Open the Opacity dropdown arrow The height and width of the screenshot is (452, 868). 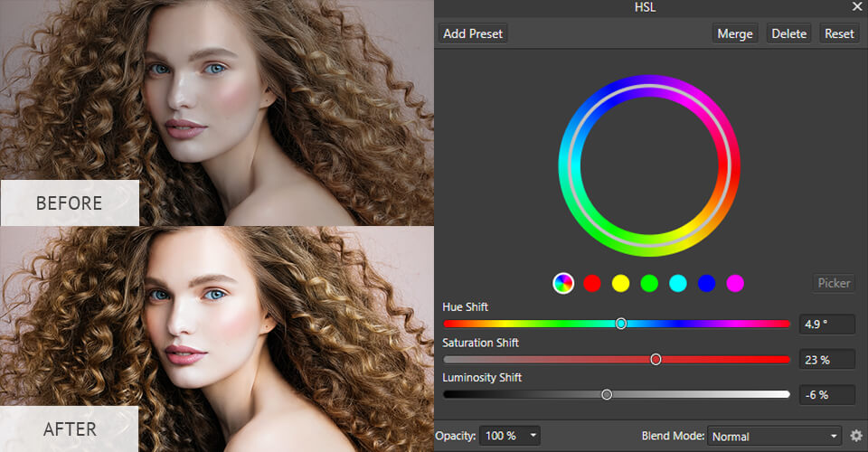tap(533, 436)
